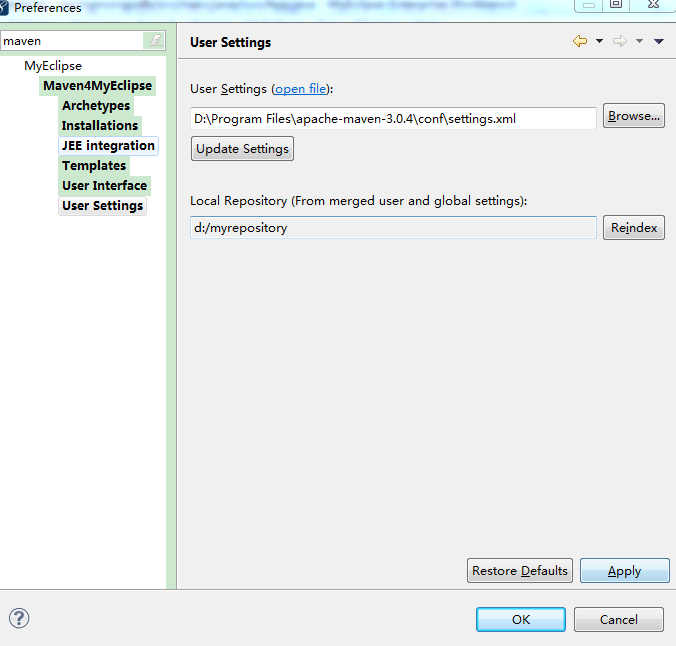Cancel the Preferences dialog
676x646 pixels.
[x=619, y=620]
